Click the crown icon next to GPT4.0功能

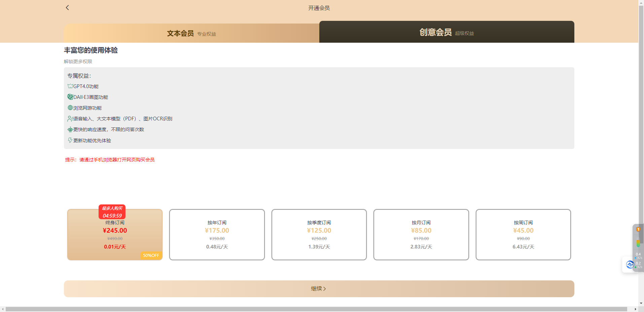(70, 86)
